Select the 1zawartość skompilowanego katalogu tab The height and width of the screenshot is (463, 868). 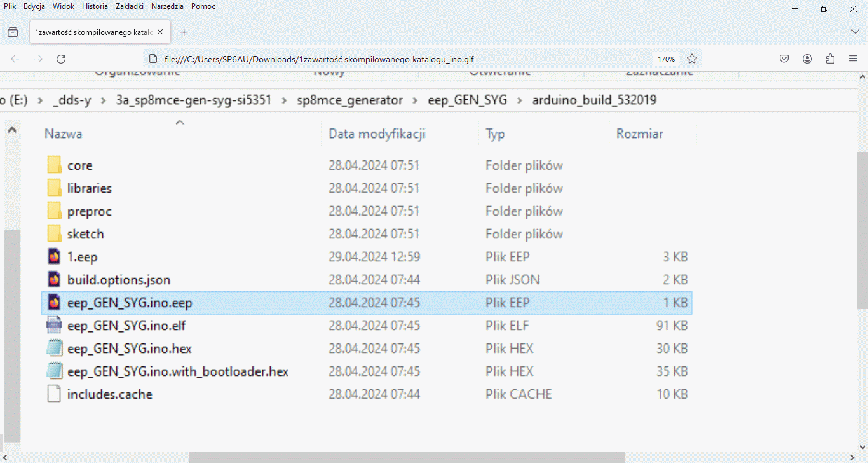point(95,32)
